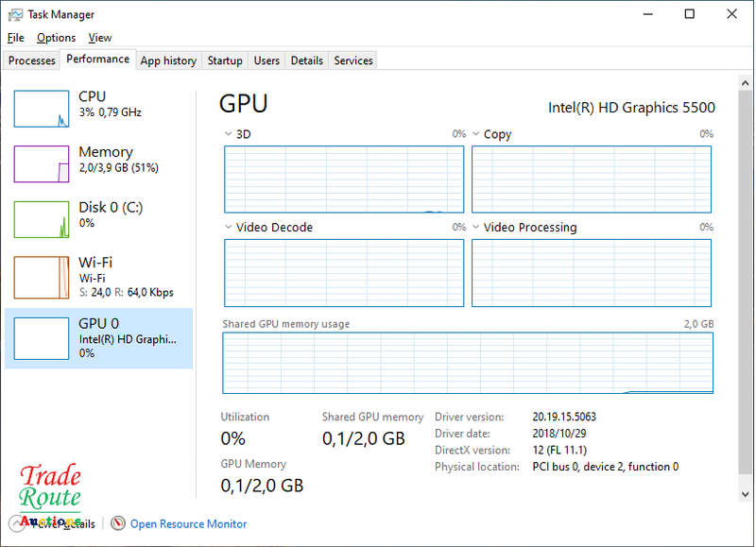Click the PCI bus 0 physical location value
The image size is (756, 547).
point(605,467)
